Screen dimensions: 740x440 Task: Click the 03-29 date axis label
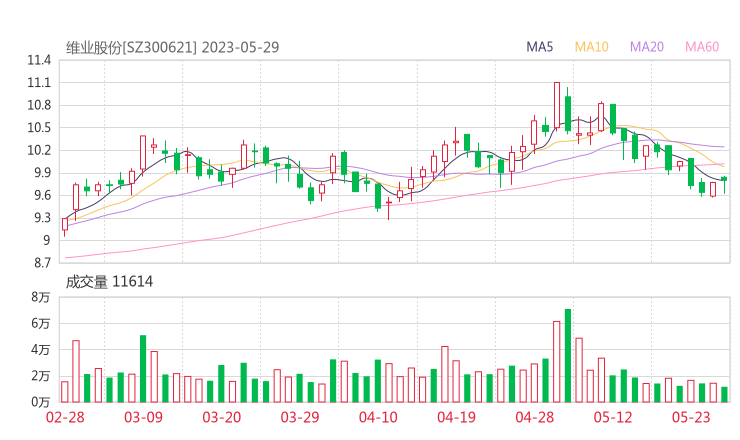(x=300, y=417)
